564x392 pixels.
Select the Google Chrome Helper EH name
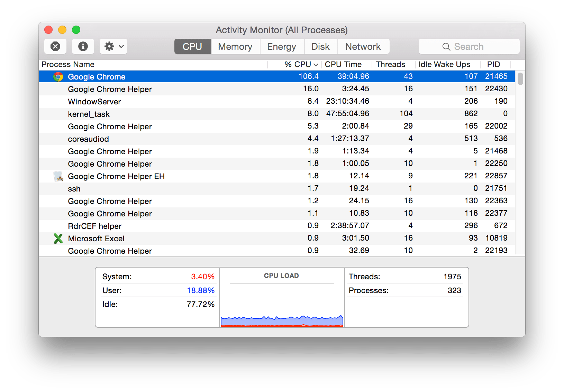click(x=116, y=176)
